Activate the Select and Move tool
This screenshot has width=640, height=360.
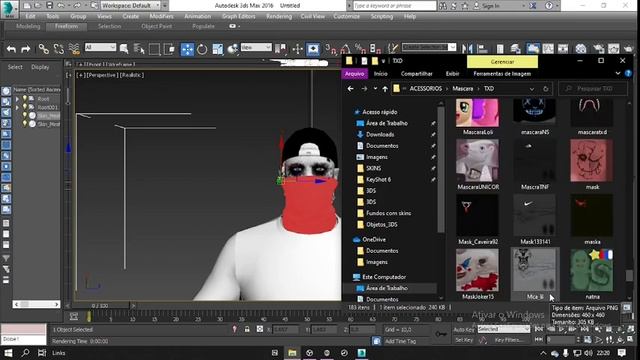(x=187, y=49)
